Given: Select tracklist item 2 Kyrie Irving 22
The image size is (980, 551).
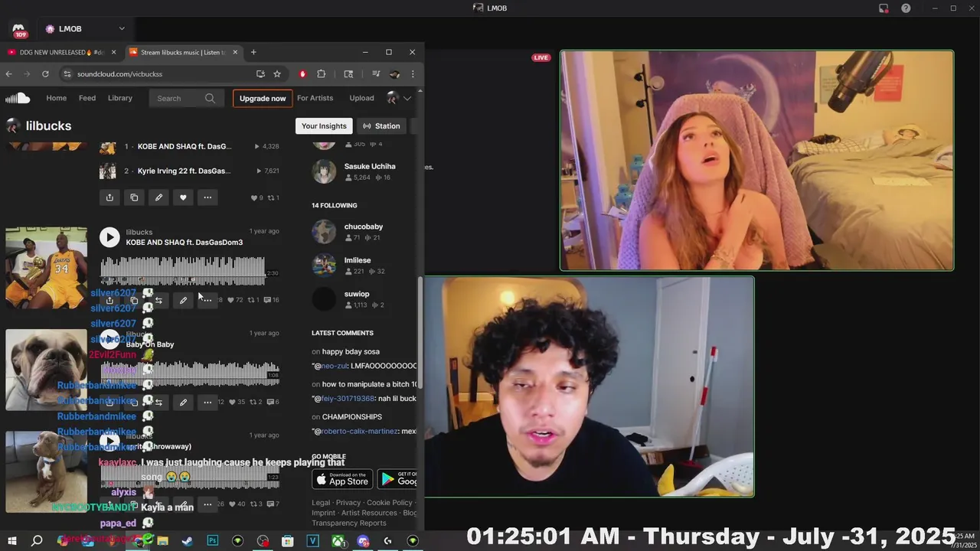Looking at the screenshot, I should [x=184, y=171].
